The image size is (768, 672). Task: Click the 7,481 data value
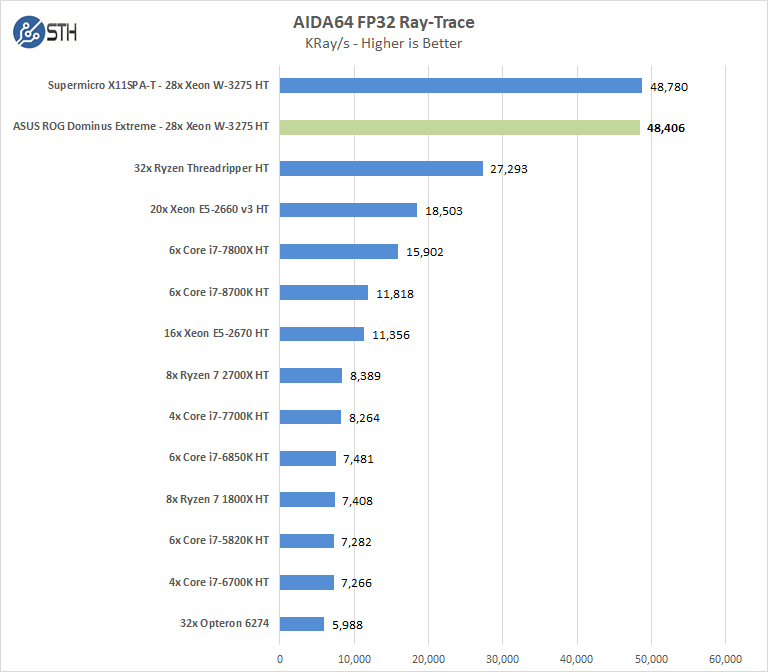tap(358, 459)
